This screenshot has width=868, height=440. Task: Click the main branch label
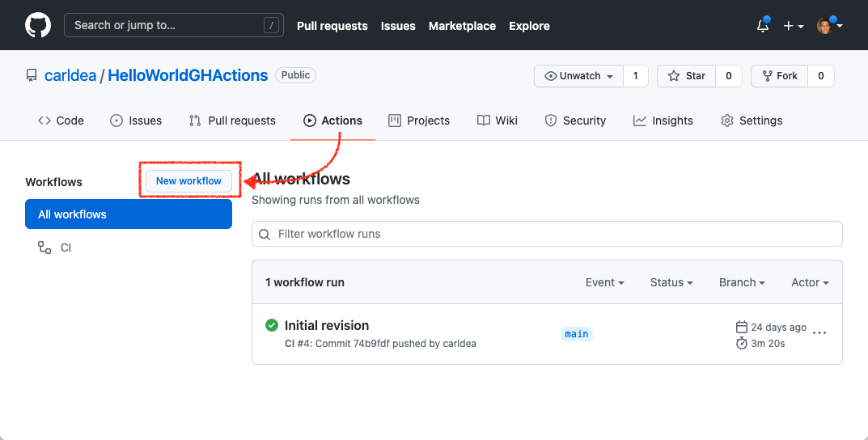[577, 334]
